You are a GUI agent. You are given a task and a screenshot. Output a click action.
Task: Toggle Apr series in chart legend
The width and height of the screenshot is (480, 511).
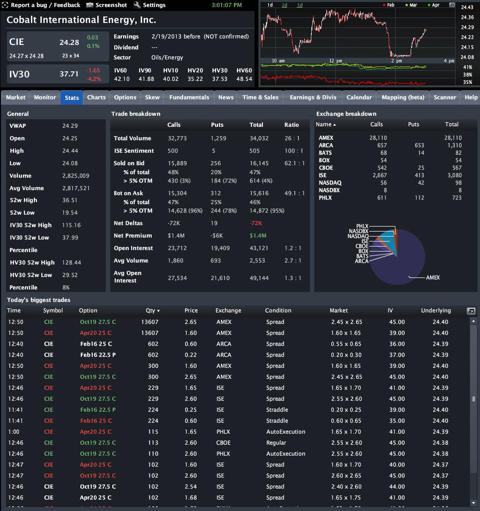434,5
